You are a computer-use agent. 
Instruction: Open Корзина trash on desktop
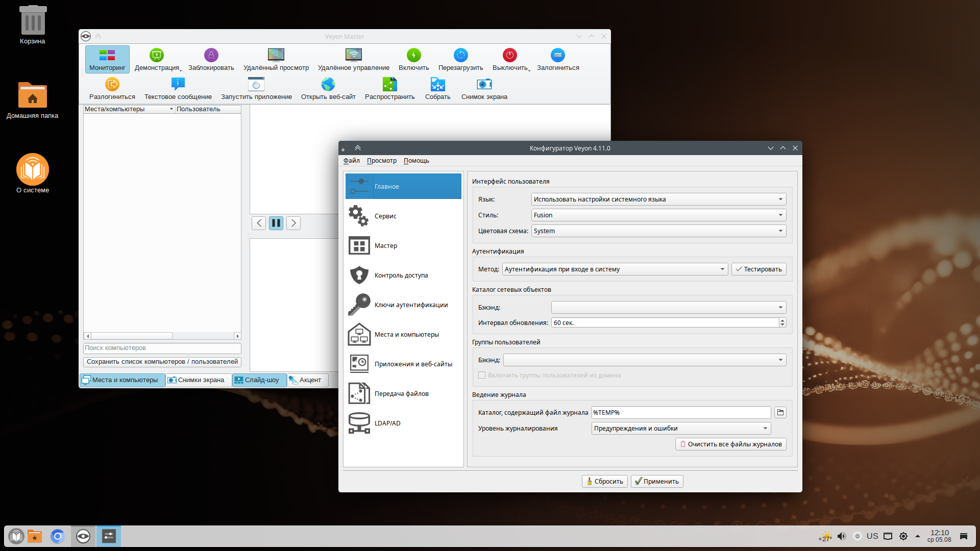click(33, 24)
